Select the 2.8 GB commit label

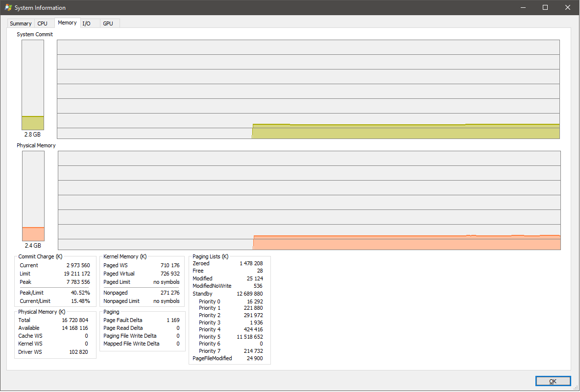click(32, 135)
